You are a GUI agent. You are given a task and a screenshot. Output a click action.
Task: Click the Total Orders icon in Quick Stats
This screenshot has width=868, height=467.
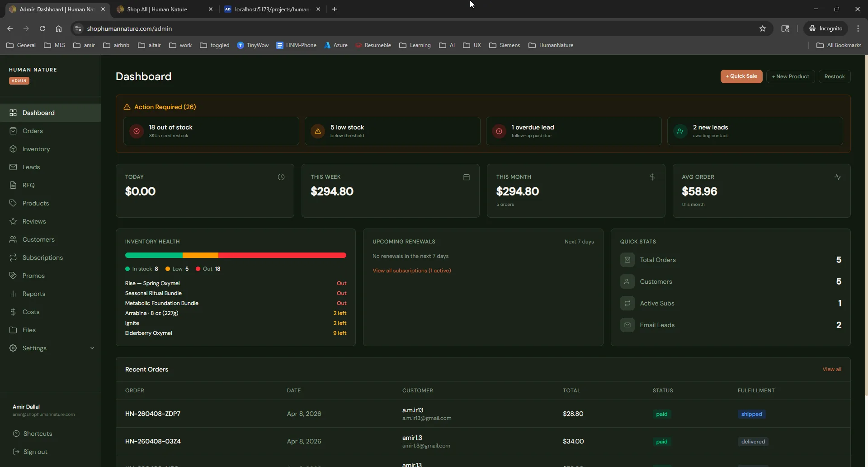[627, 260]
